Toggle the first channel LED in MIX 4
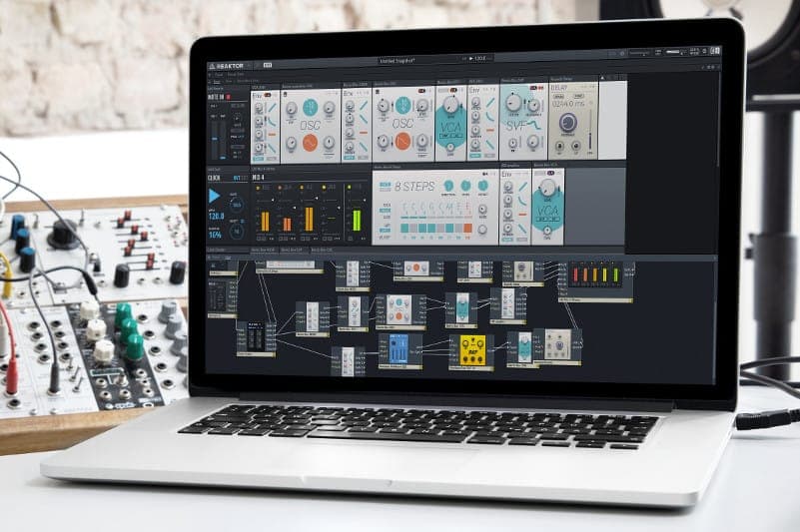Image resolution: width=800 pixels, height=532 pixels. (258, 188)
